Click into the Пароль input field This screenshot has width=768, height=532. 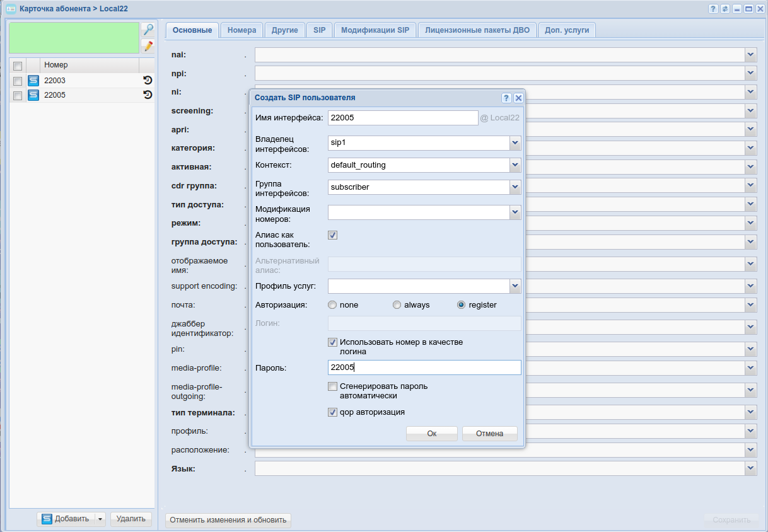(424, 367)
